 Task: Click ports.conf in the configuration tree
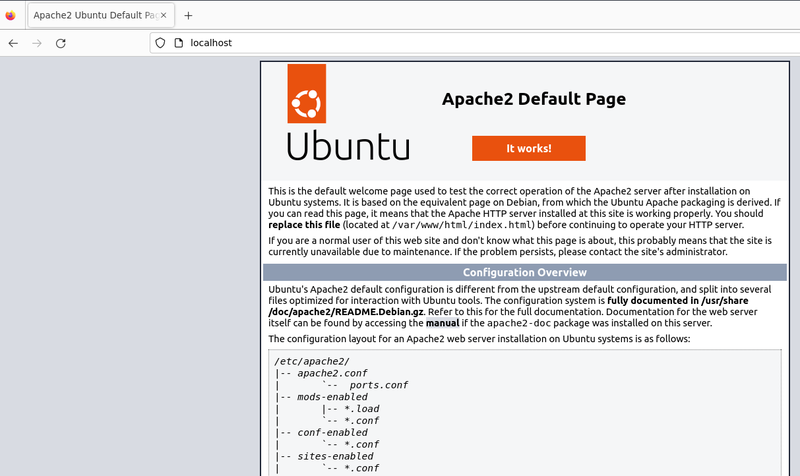[378, 385]
